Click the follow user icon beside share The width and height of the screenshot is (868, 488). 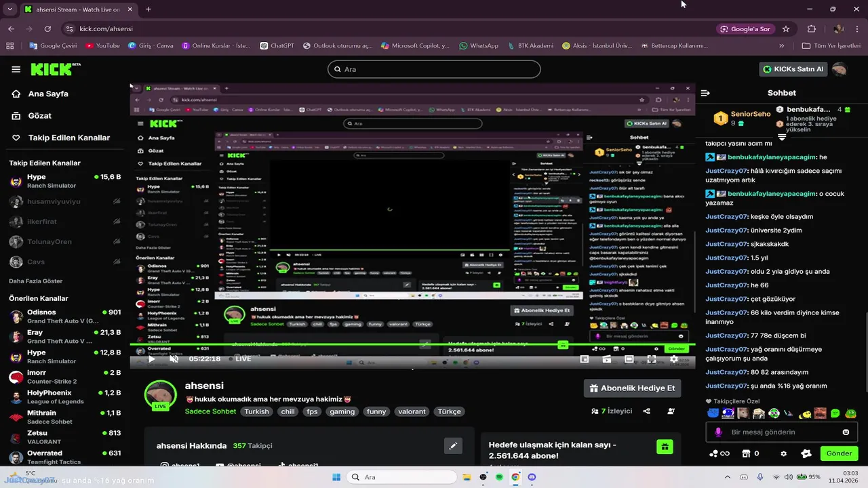coord(671,411)
